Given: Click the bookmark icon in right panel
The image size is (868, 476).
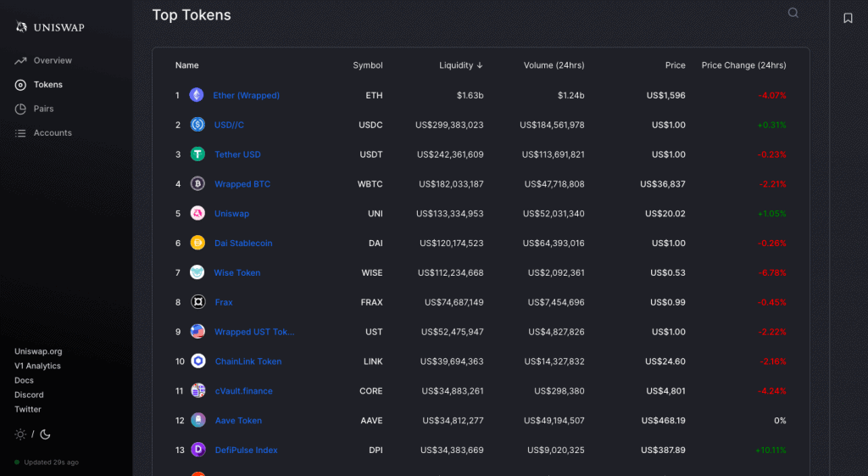Looking at the screenshot, I should coord(848,19).
